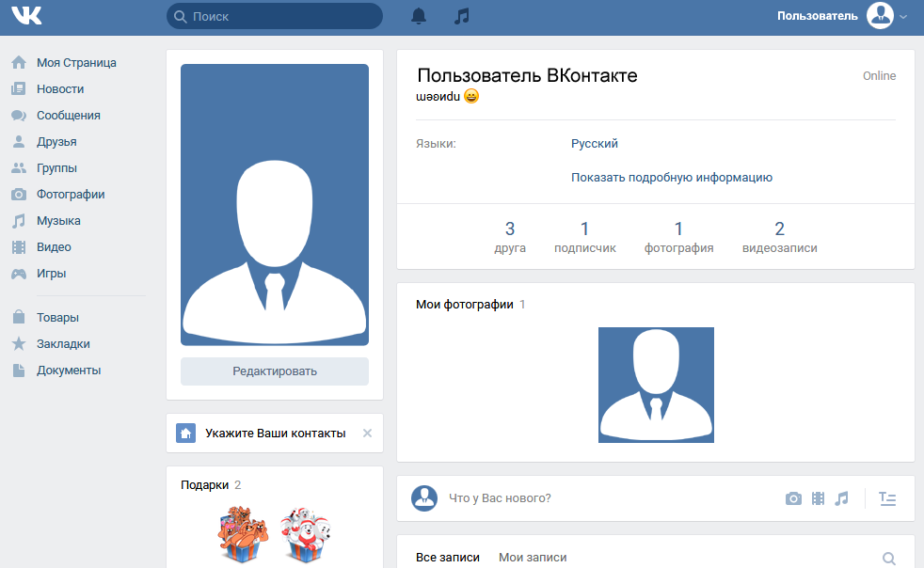Viewport: 924px width, 568px height.
Task: Open Моя Страница menu item
Action: tap(76, 62)
